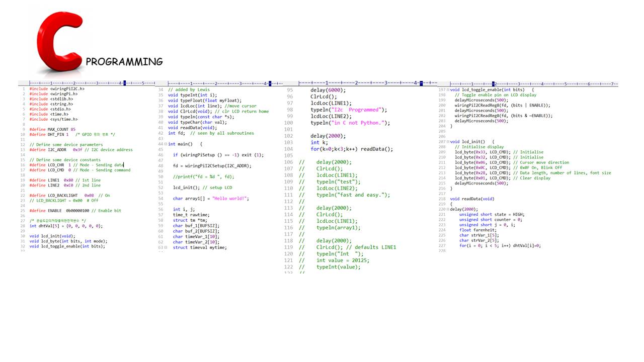The height and width of the screenshot is (362, 644).
Task: Collapse the lcd_init function fold at line 207
Action: (x=448, y=142)
